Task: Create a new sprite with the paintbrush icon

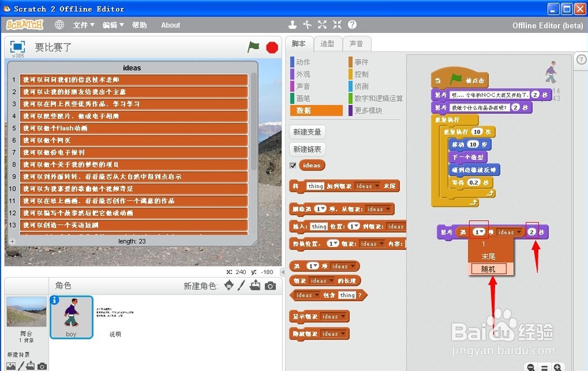Action: pyautogui.click(x=242, y=286)
